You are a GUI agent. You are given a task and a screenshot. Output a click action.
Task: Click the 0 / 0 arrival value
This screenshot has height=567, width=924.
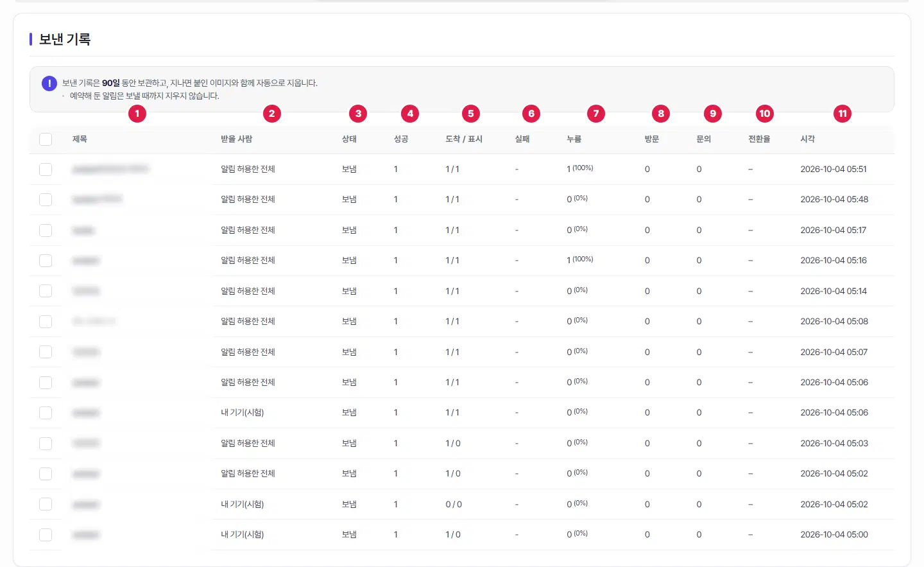tap(454, 505)
